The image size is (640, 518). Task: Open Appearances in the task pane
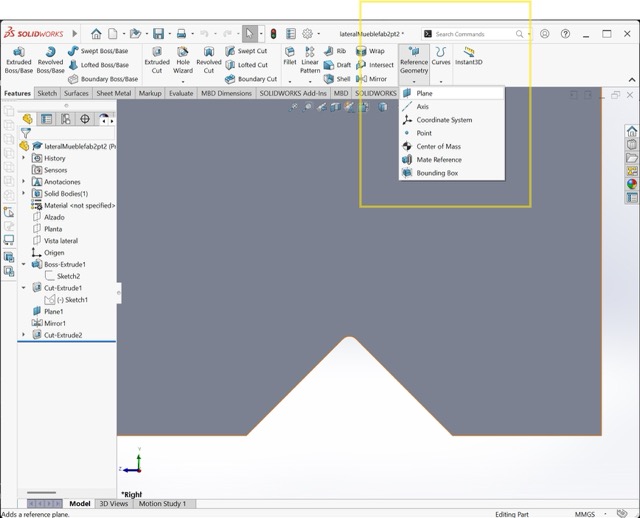coord(632,184)
